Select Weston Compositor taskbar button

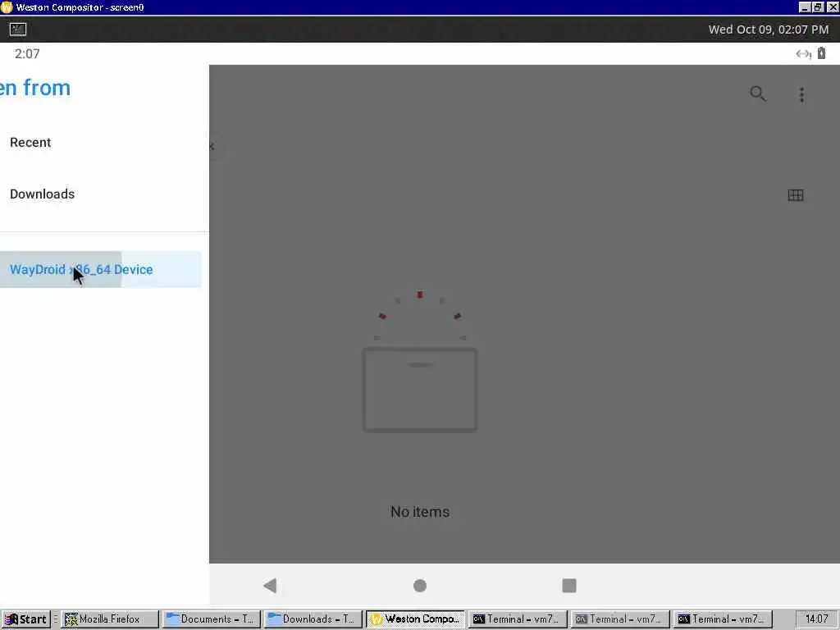[x=416, y=619]
